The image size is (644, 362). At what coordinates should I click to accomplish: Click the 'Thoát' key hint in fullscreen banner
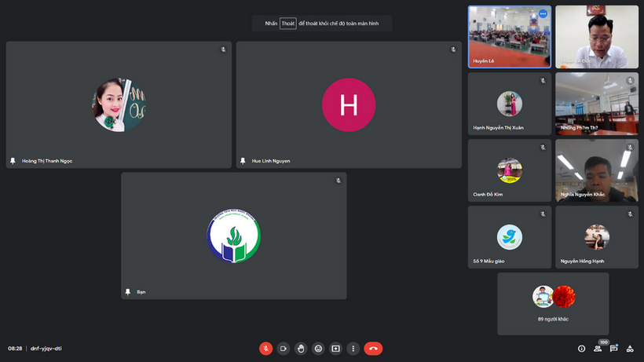point(288,24)
